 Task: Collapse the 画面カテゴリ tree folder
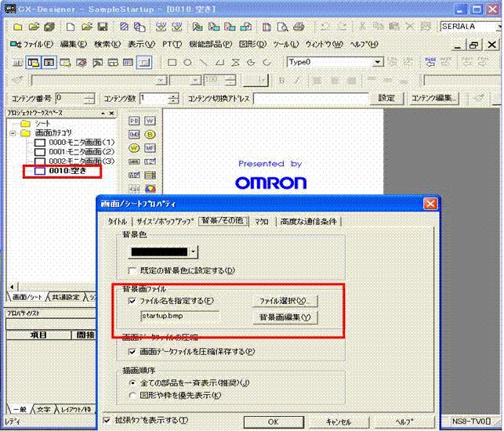coord(13,133)
